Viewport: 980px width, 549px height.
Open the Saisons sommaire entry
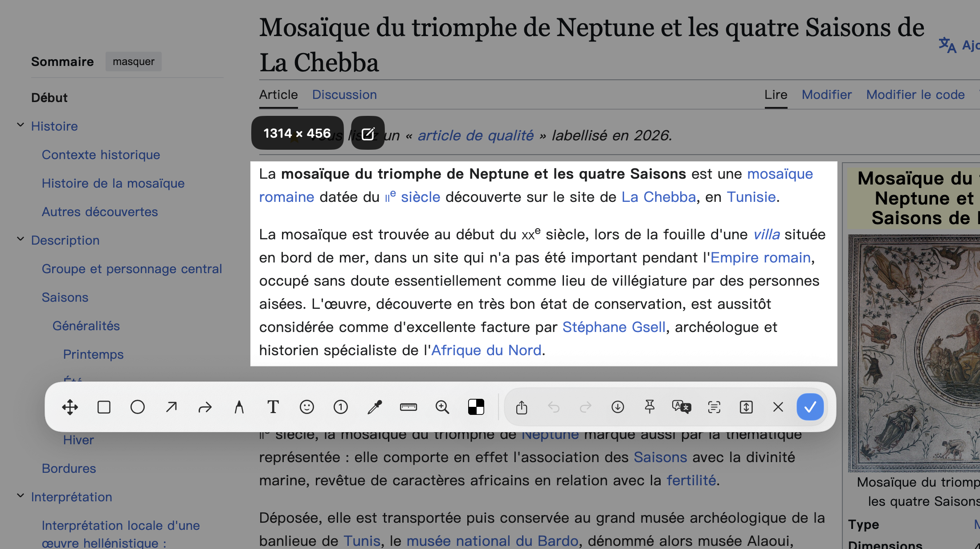point(65,297)
